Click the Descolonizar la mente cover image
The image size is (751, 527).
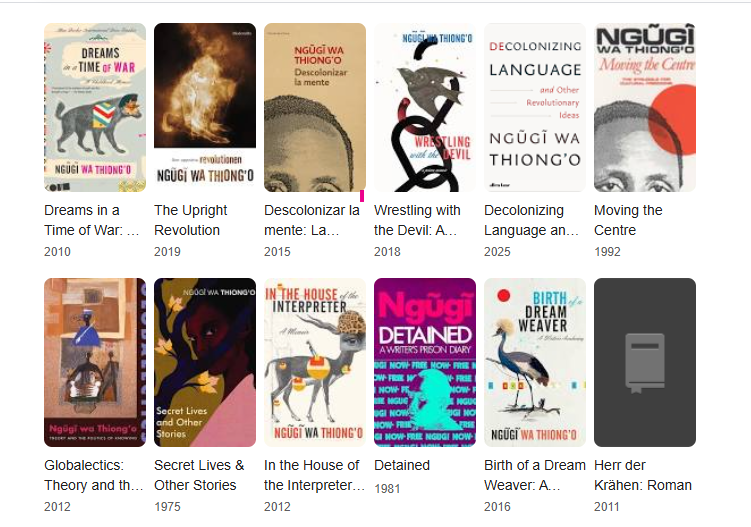pyautogui.click(x=315, y=107)
